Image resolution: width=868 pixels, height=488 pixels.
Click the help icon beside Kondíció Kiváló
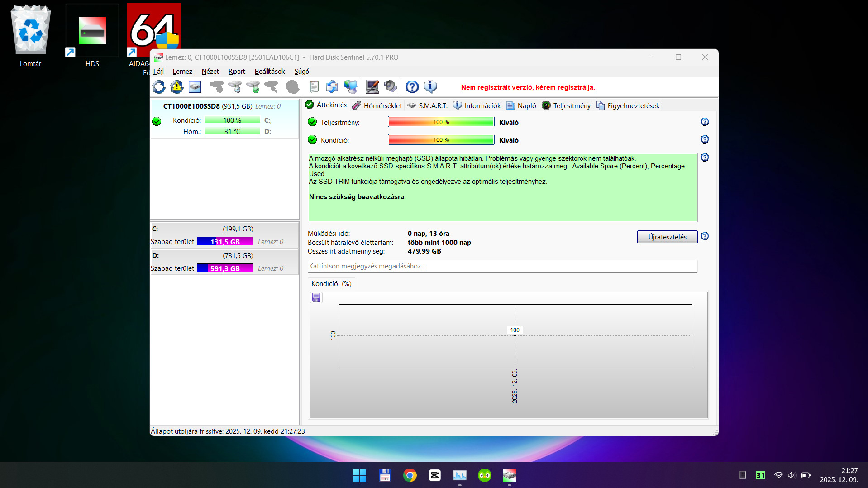pos(705,139)
